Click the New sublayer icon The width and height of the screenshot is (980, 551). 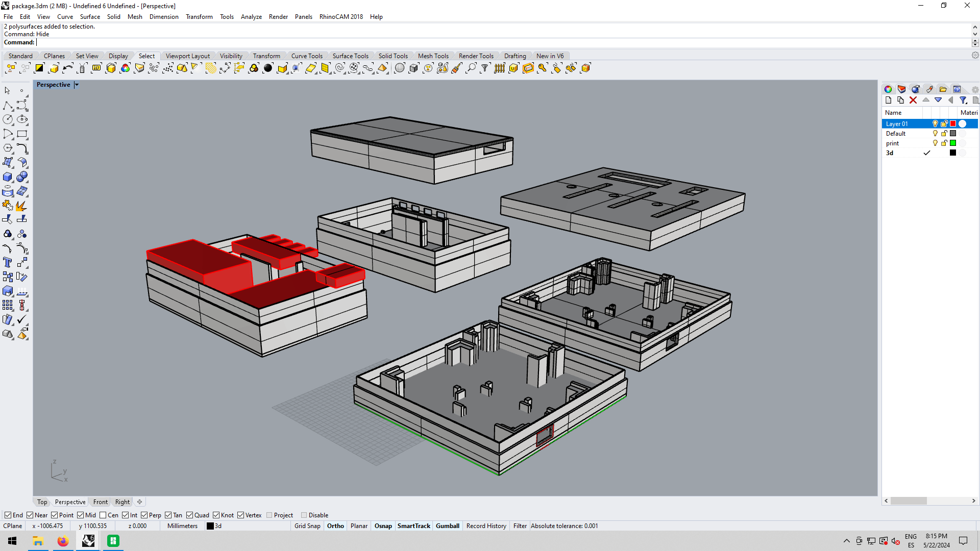900,101
